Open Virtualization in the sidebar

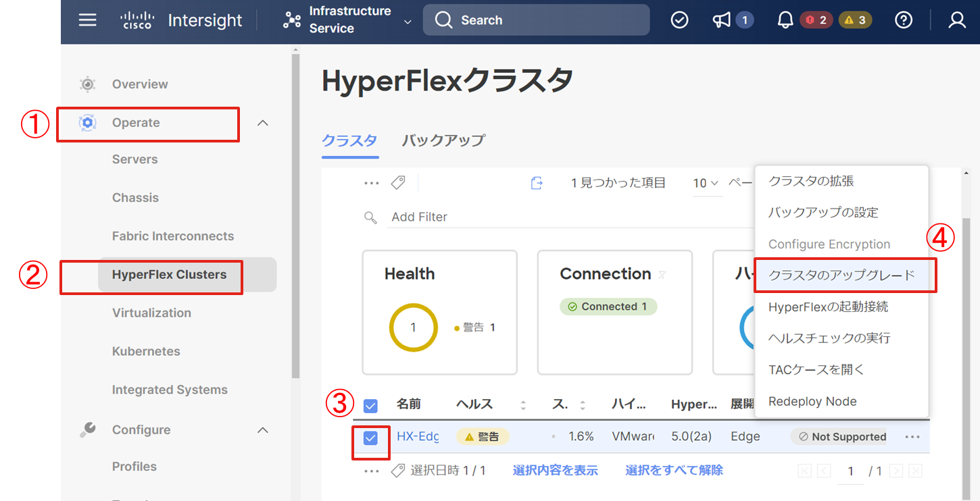pyautogui.click(x=151, y=313)
